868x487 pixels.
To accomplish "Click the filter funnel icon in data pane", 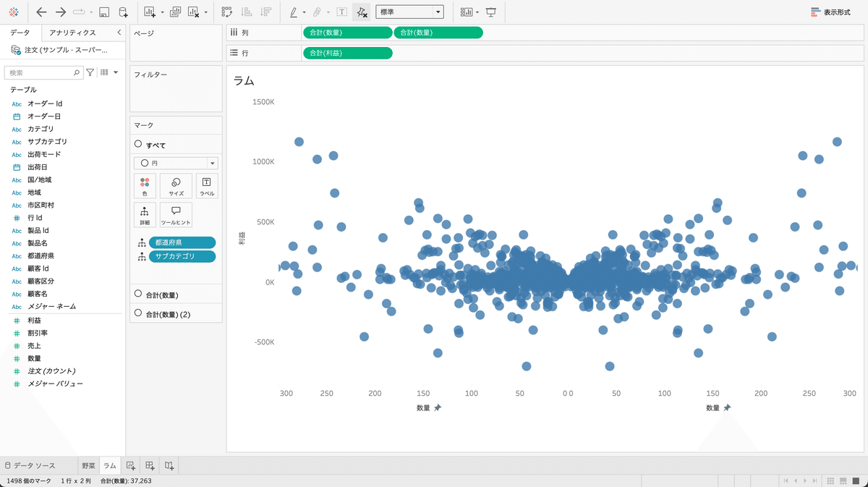I will coord(90,72).
